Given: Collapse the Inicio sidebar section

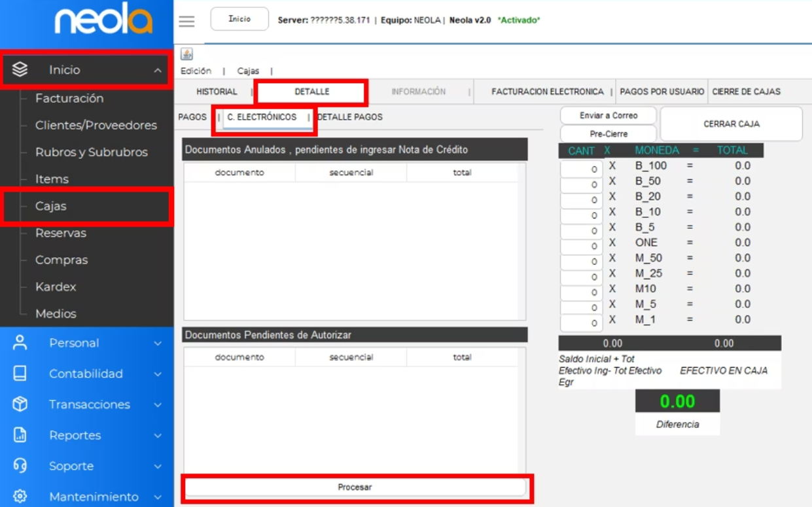Looking at the screenshot, I should 158,70.
